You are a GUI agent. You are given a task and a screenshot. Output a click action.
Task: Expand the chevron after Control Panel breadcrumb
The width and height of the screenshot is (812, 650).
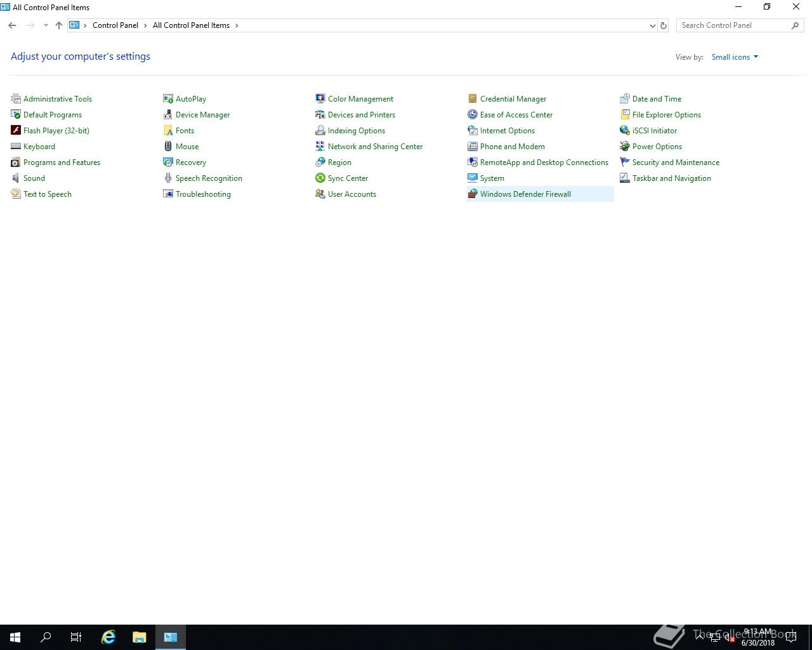[x=146, y=25]
